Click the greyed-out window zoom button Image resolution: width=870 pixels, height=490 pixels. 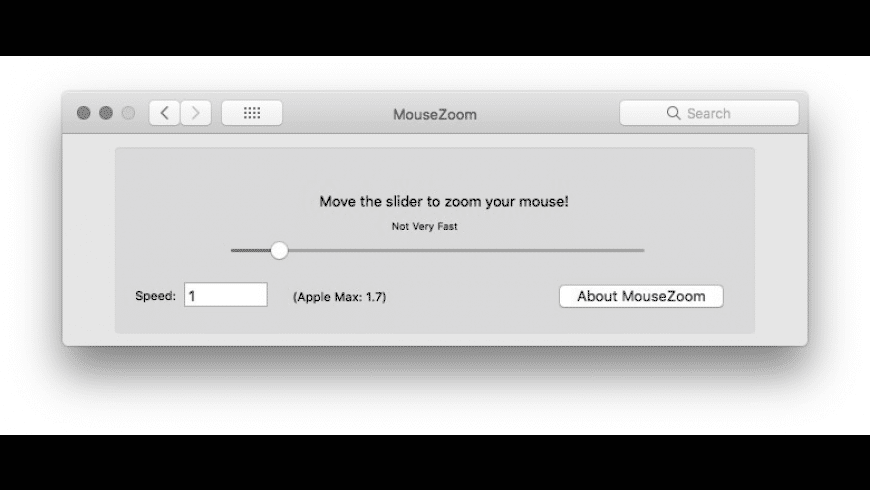click(x=128, y=113)
